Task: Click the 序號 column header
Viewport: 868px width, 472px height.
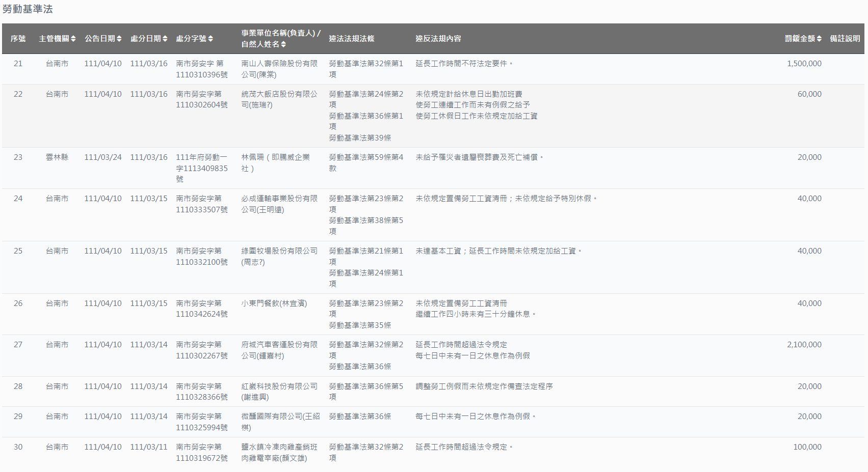Action: pos(18,39)
